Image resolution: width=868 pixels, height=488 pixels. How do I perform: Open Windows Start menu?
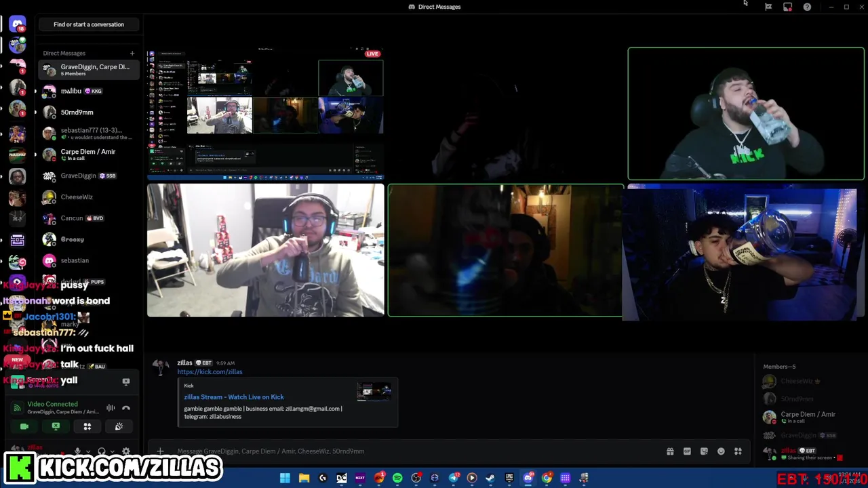pyautogui.click(x=285, y=478)
